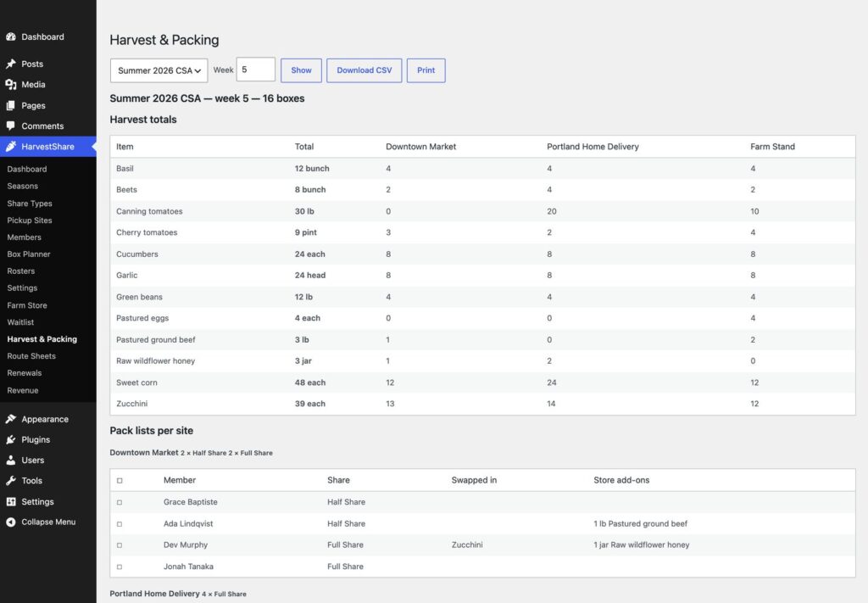Click the Tools wrench icon
This screenshot has height=603, width=868.
click(x=10, y=481)
